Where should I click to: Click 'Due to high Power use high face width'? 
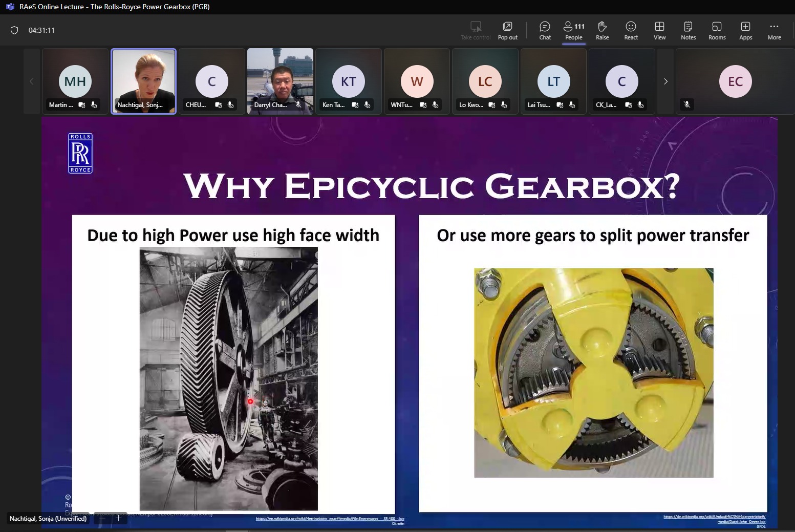pyautogui.click(x=233, y=235)
